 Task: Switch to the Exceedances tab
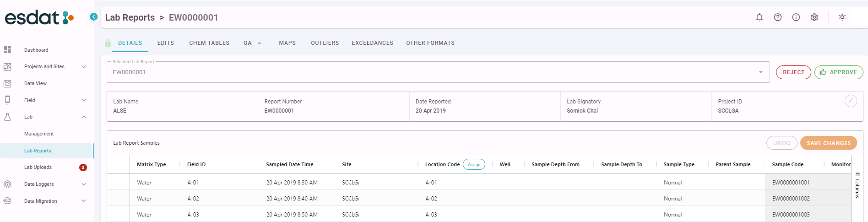click(372, 43)
